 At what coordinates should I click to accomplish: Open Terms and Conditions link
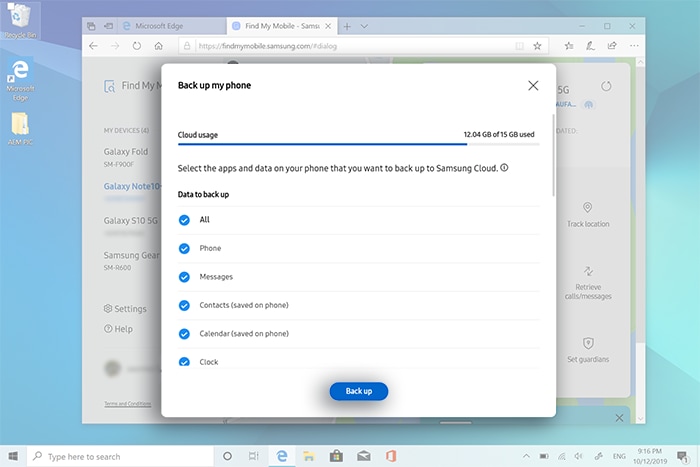128,404
